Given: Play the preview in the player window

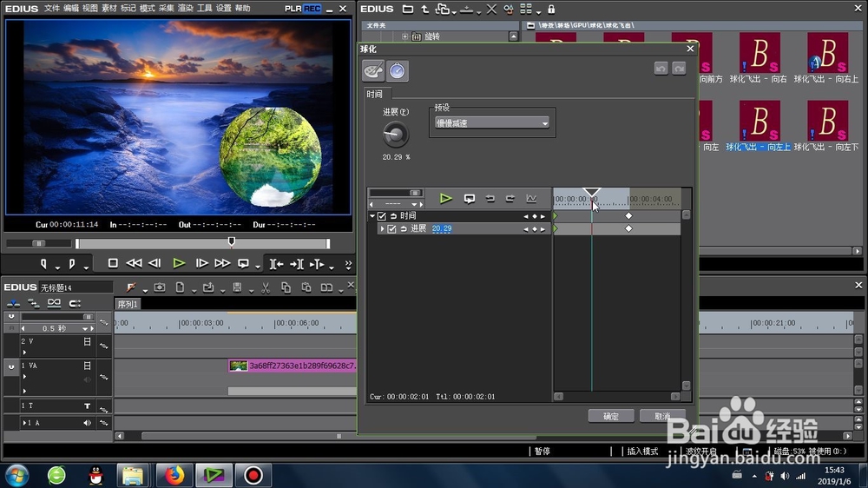Looking at the screenshot, I should [178, 264].
